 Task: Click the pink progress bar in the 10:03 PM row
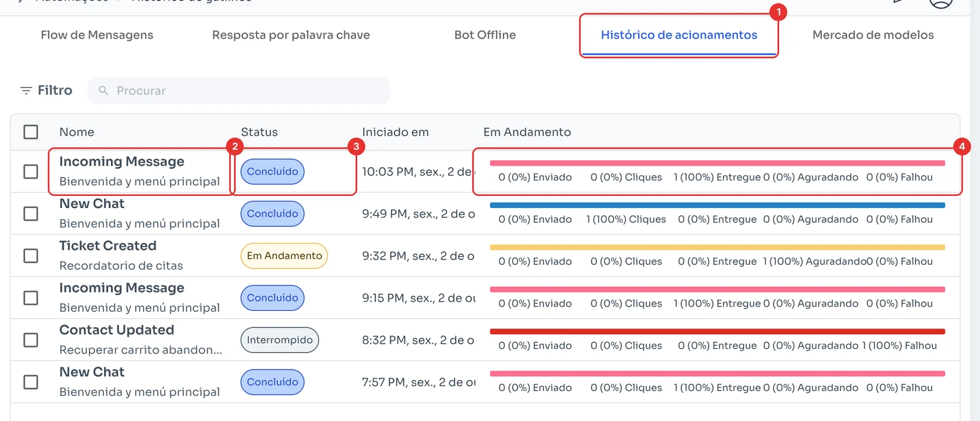click(717, 163)
